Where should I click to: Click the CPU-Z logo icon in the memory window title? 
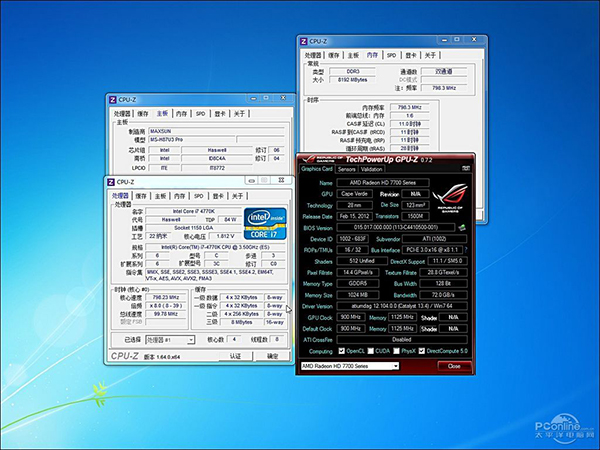tap(304, 41)
